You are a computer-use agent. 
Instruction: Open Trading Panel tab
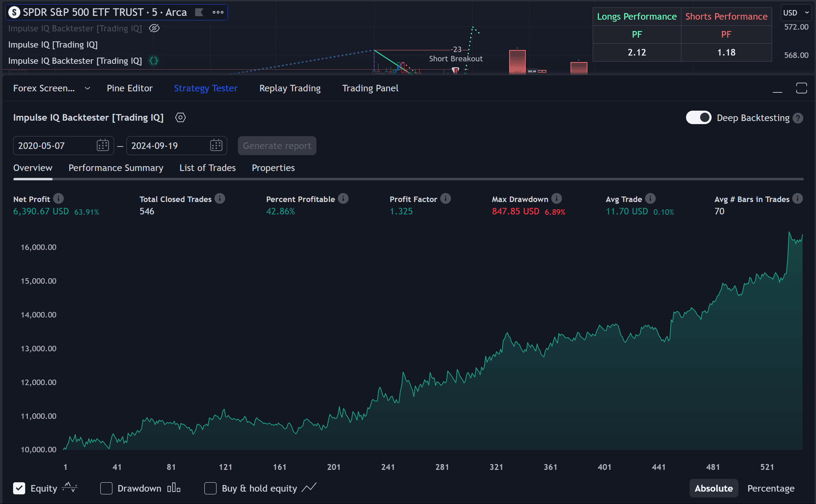(370, 88)
